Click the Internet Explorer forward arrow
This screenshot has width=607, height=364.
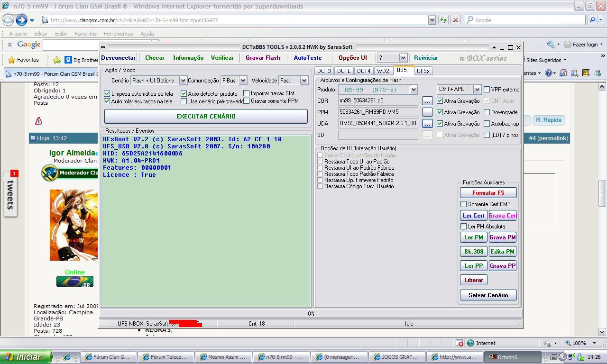pos(21,20)
